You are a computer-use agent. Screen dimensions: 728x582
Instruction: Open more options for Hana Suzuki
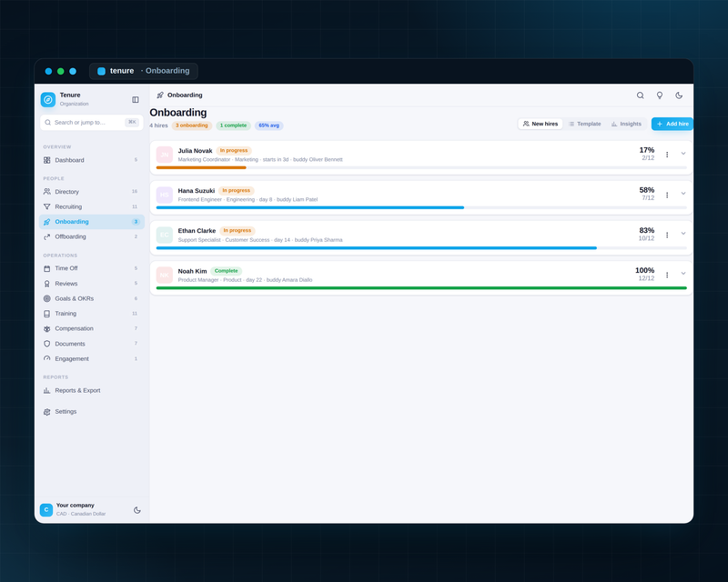[667, 195]
